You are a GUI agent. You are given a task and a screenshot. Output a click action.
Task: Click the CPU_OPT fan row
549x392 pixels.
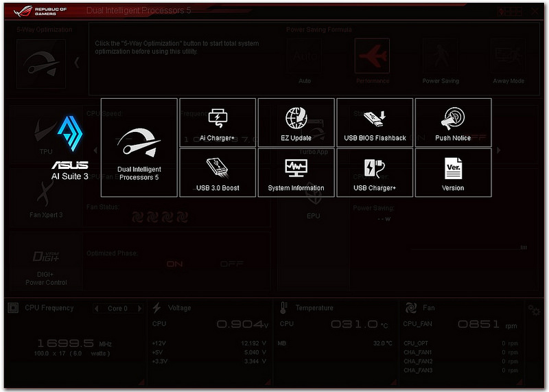click(460, 343)
